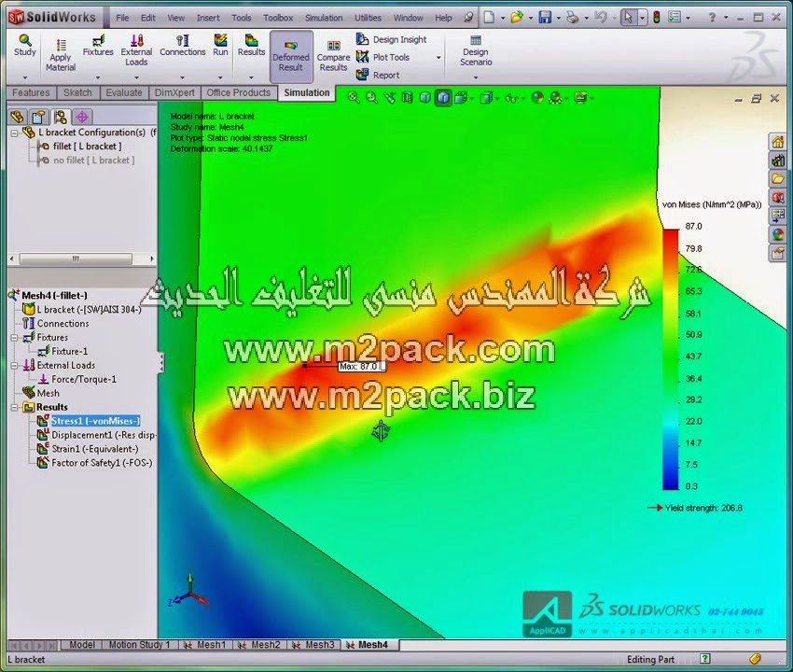Open the ConfigurationManager tab icon
Image resolution: width=793 pixels, height=672 pixels.
(61, 117)
